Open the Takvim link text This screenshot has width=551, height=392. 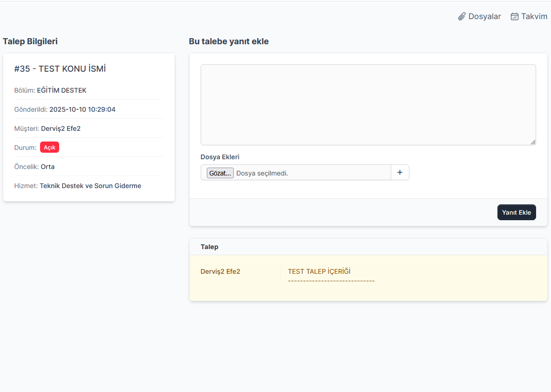click(534, 17)
